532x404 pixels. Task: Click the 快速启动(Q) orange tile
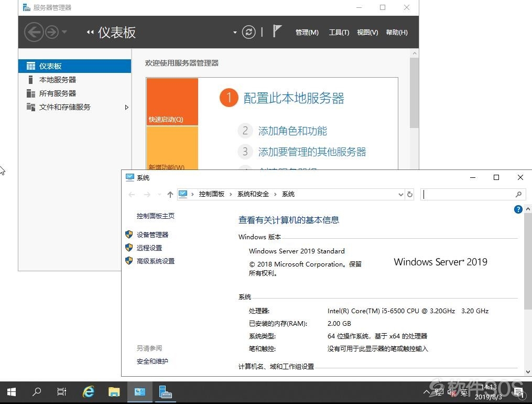pyautogui.click(x=172, y=101)
